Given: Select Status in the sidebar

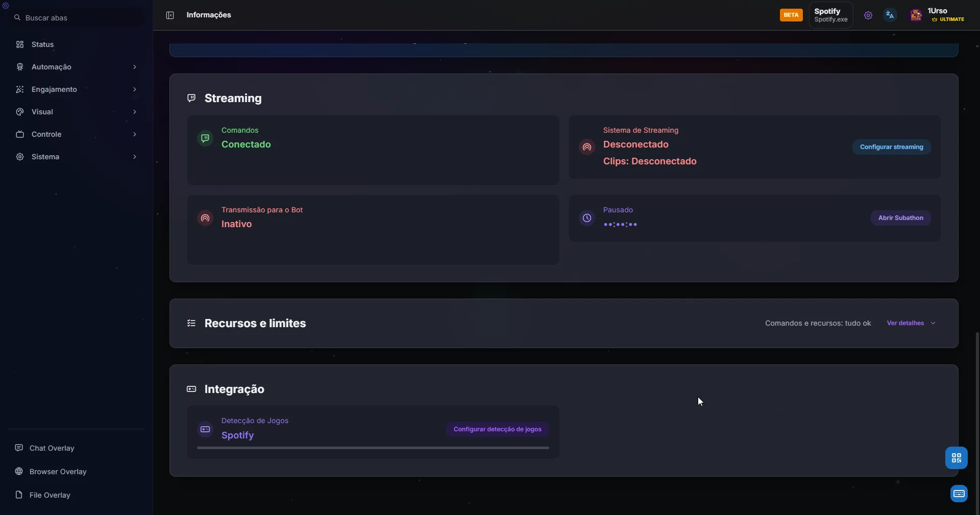Looking at the screenshot, I should pyautogui.click(x=42, y=44).
